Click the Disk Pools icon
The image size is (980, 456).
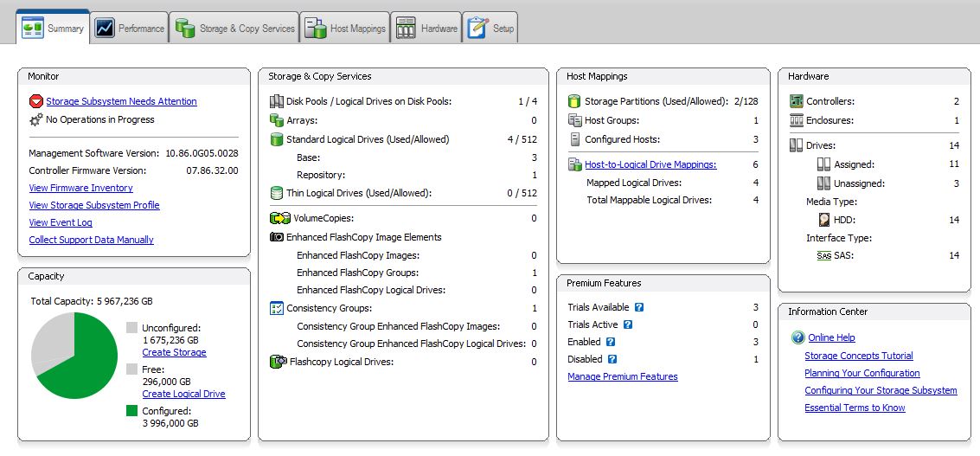[x=277, y=101]
